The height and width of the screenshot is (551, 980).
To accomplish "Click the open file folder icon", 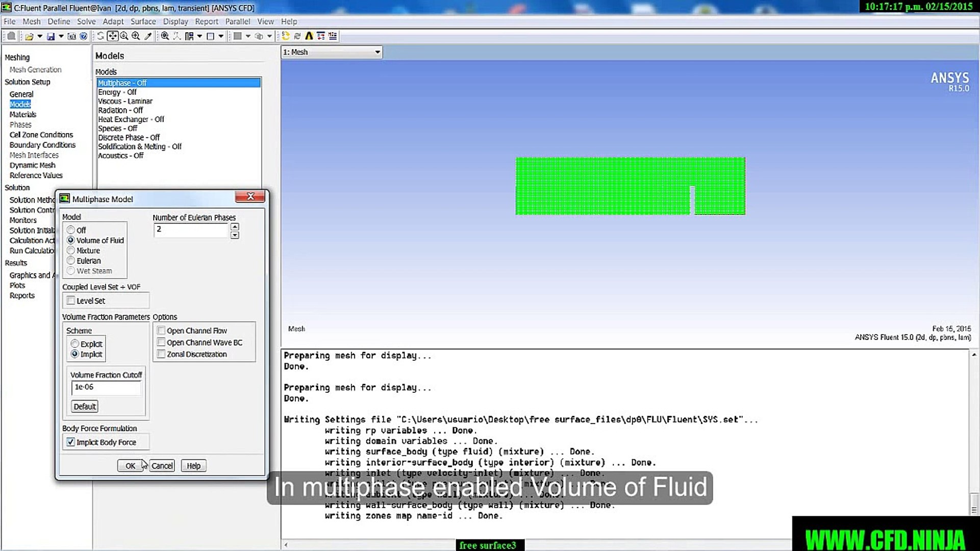I will point(29,36).
